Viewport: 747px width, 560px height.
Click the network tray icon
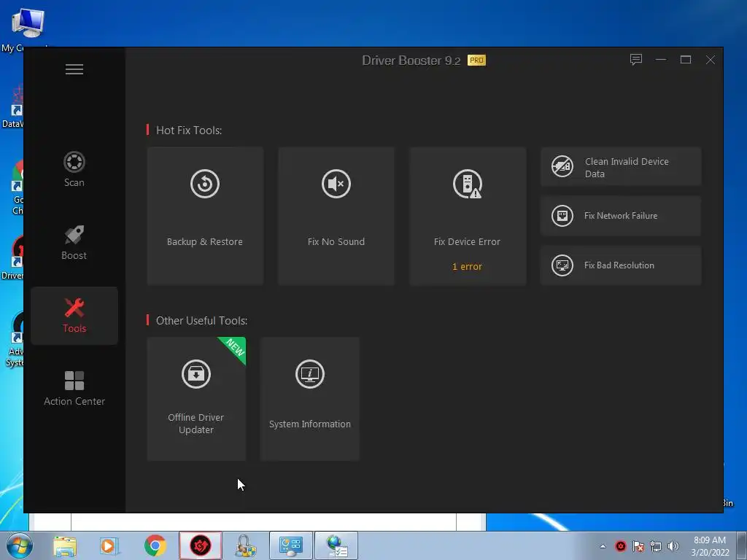656,546
